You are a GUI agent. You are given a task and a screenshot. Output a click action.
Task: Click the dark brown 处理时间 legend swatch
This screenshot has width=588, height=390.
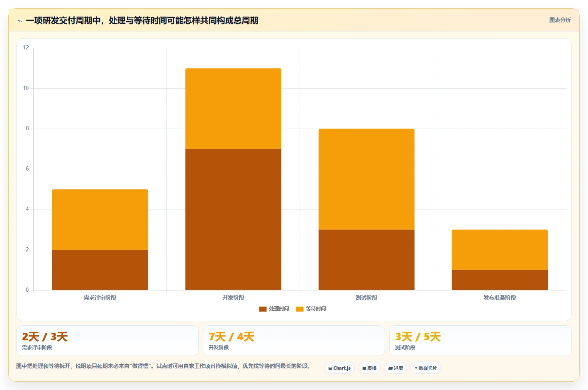(263, 309)
